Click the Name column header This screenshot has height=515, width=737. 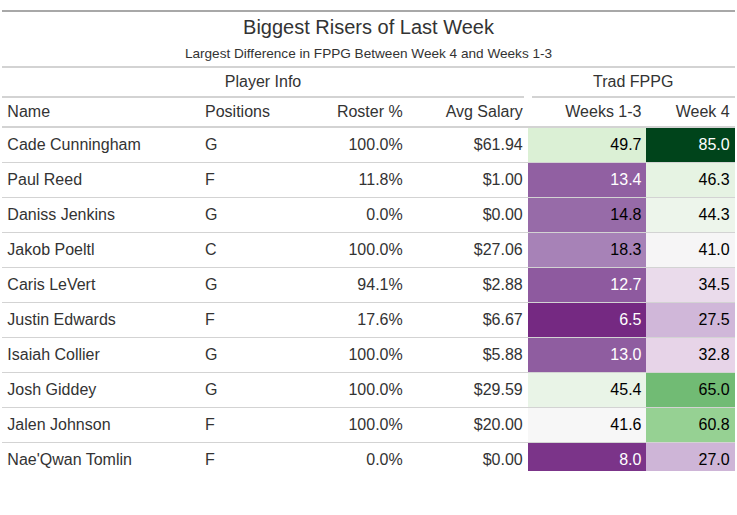point(28,111)
